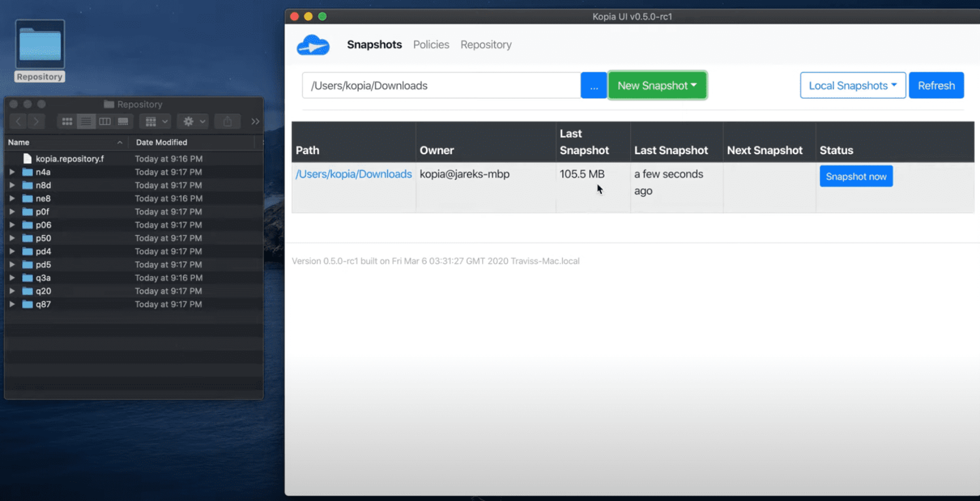Expand the q20 folder
980x501 pixels.
coord(12,291)
